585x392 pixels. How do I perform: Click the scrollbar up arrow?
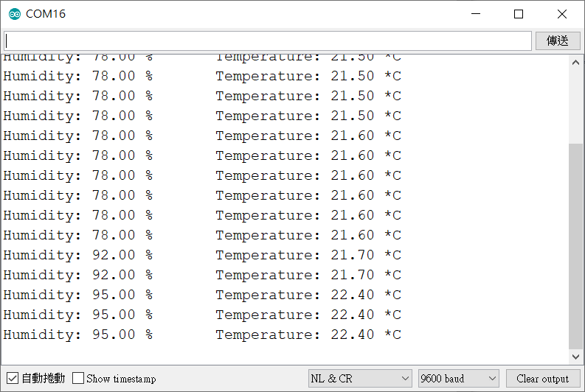coord(575,62)
